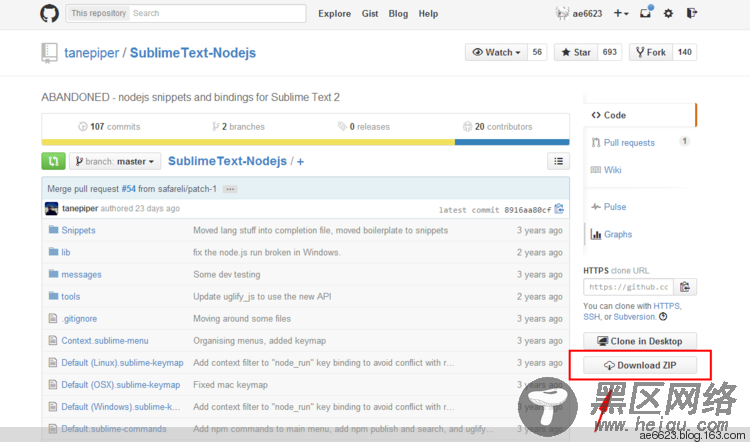Switch clone URL to Subversion

point(635,317)
